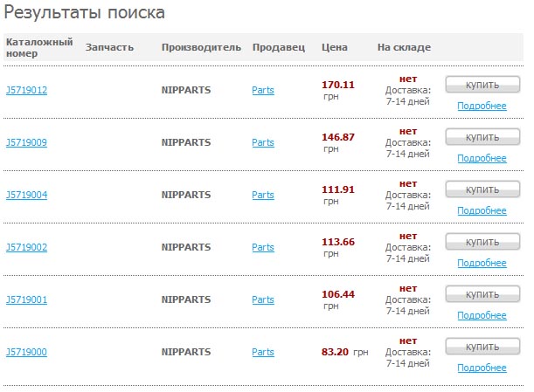Open catalog number J5719002 link
Viewport: 534px width, 392px height.
(26, 247)
